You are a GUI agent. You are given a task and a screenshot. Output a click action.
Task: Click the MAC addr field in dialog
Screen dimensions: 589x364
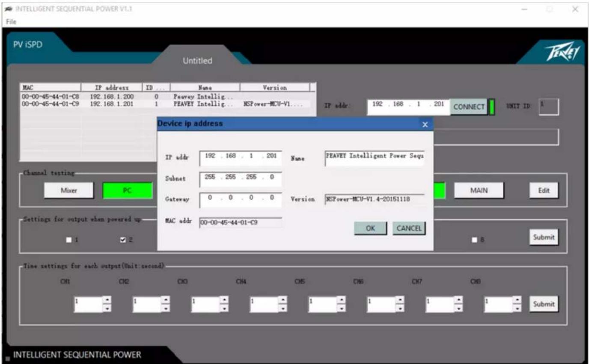pos(241,222)
